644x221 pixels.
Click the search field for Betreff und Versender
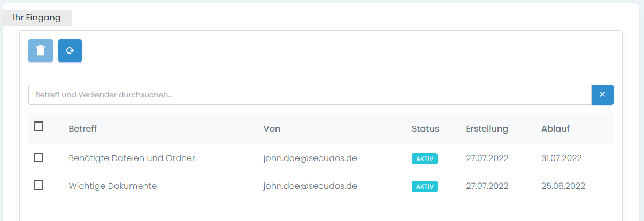coord(309,95)
